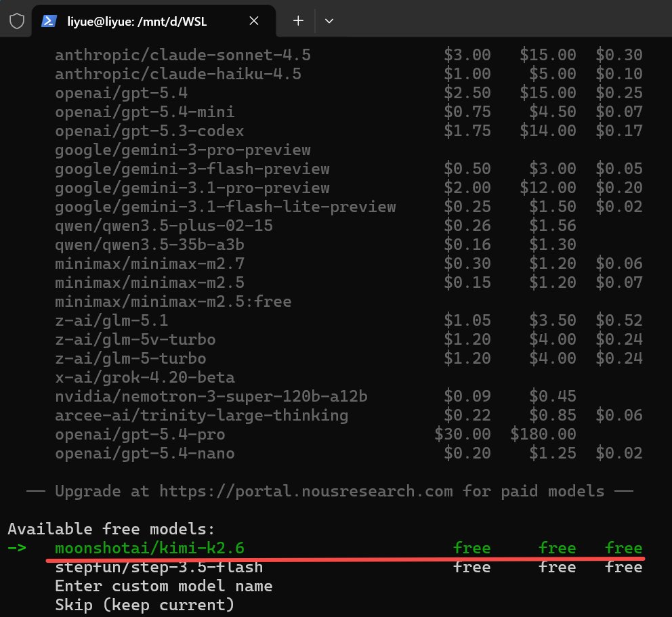The width and height of the screenshot is (672, 617).
Task: Click arcee-ai/trinity-large-thinking model name
Action: point(201,415)
